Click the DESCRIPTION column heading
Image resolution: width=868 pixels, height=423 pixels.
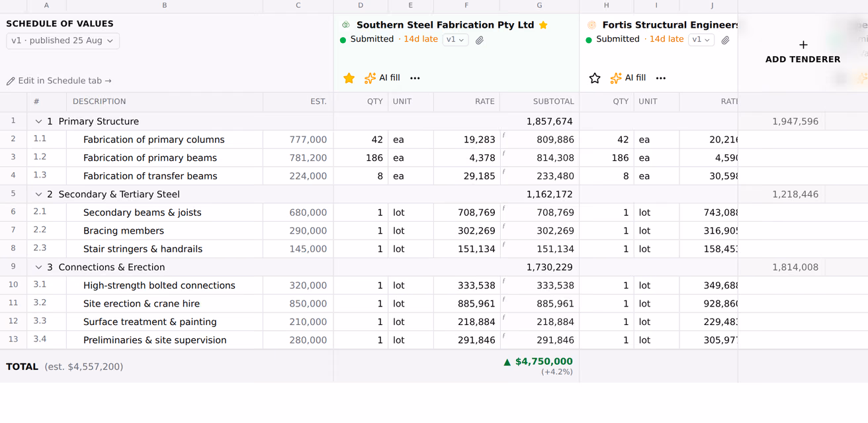(x=99, y=101)
